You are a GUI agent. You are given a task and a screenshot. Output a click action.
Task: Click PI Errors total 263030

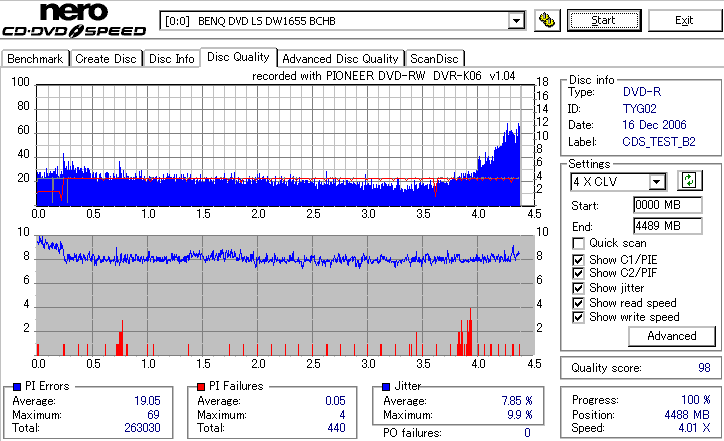[142, 428]
